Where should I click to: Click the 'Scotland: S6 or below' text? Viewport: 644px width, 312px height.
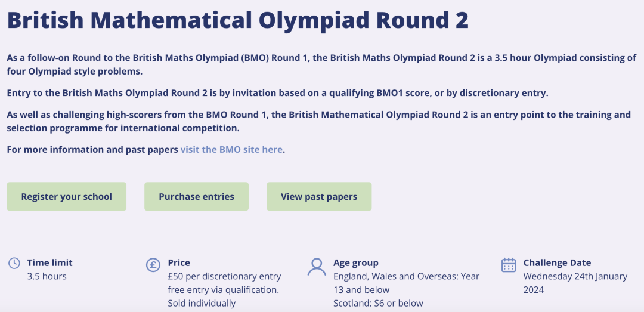pyautogui.click(x=378, y=304)
